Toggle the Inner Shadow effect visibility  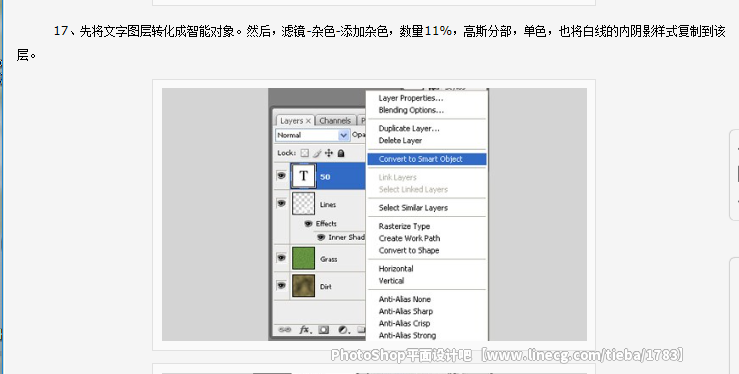[x=321, y=237]
